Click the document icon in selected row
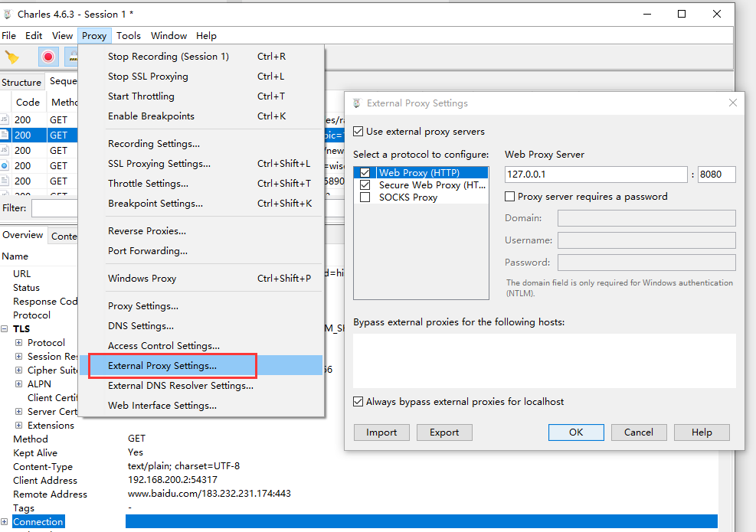The height and width of the screenshot is (532, 756). pyautogui.click(x=5, y=135)
